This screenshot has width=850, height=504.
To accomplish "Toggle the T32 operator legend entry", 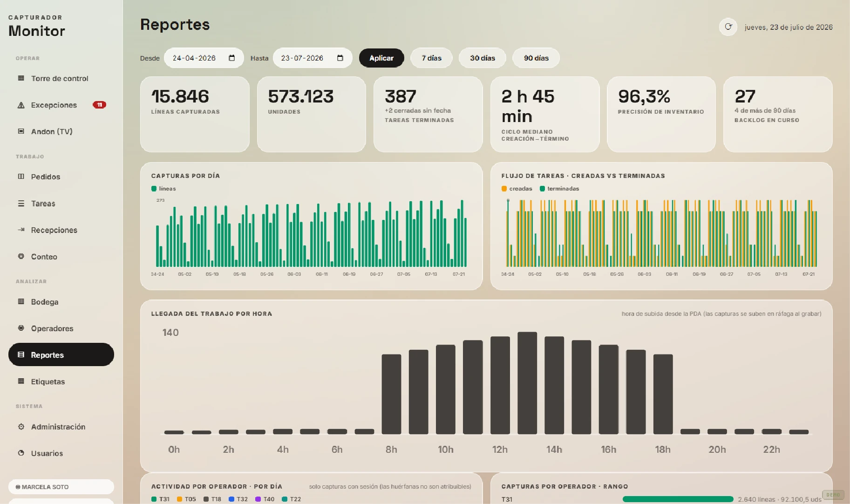I will 238,499.
